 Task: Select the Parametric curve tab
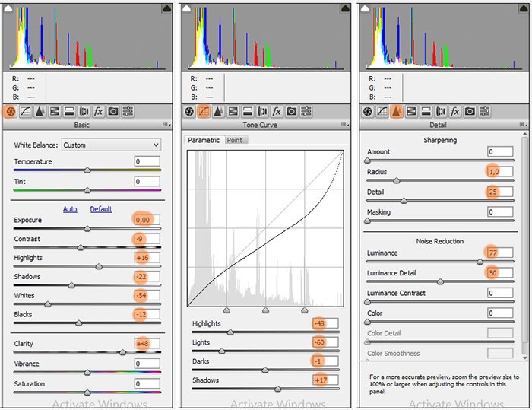coord(204,140)
